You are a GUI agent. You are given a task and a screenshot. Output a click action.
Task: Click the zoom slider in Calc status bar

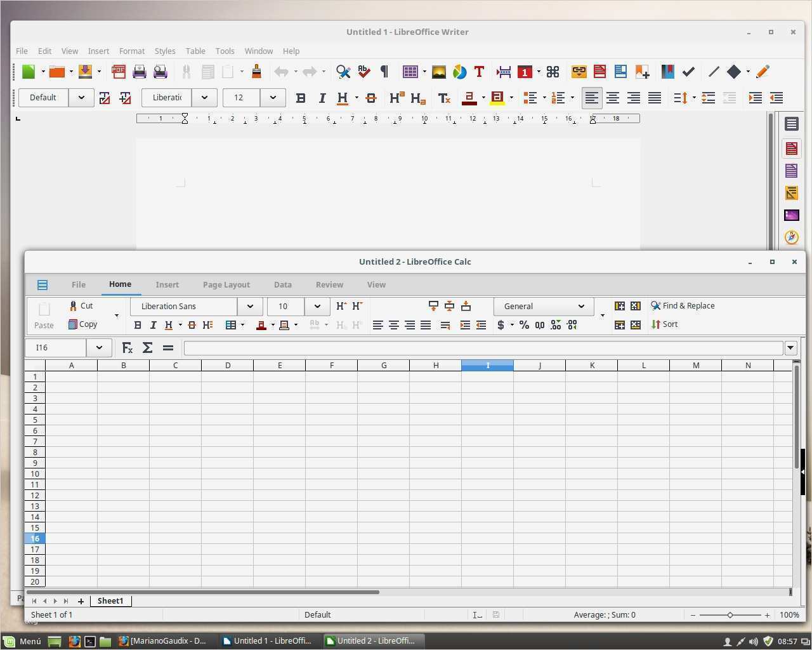click(730, 614)
